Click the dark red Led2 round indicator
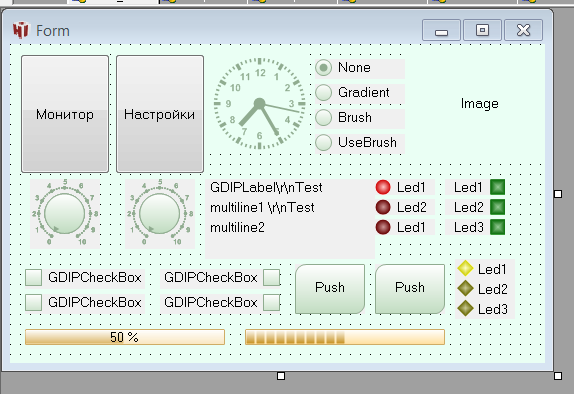 [383, 207]
